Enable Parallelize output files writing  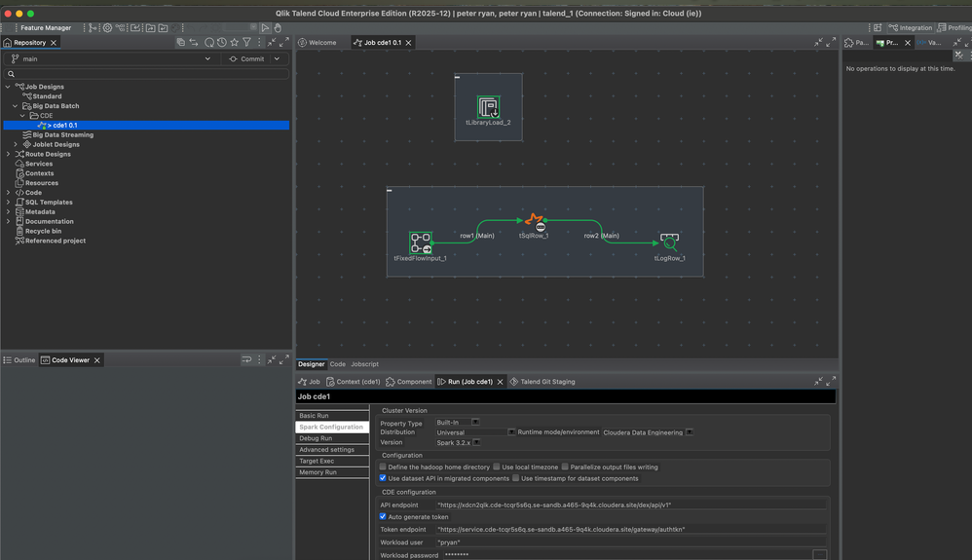click(x=565, y=467)
